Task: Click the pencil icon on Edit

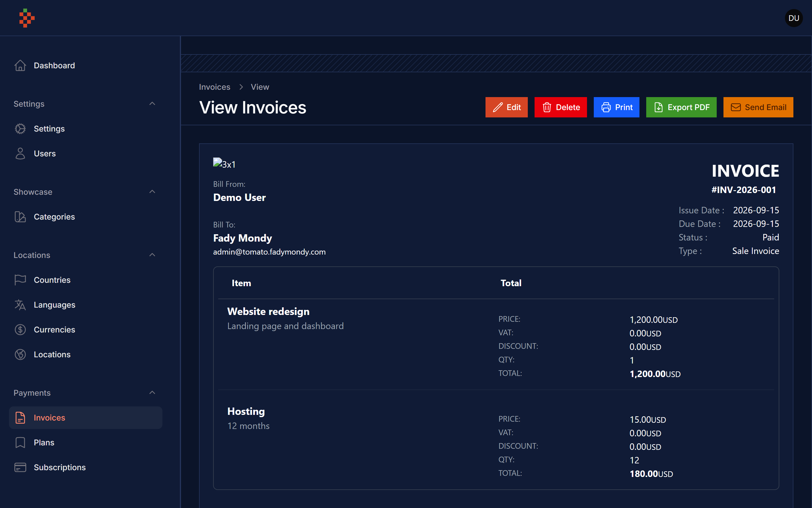Action: click(x=498, y=107)
